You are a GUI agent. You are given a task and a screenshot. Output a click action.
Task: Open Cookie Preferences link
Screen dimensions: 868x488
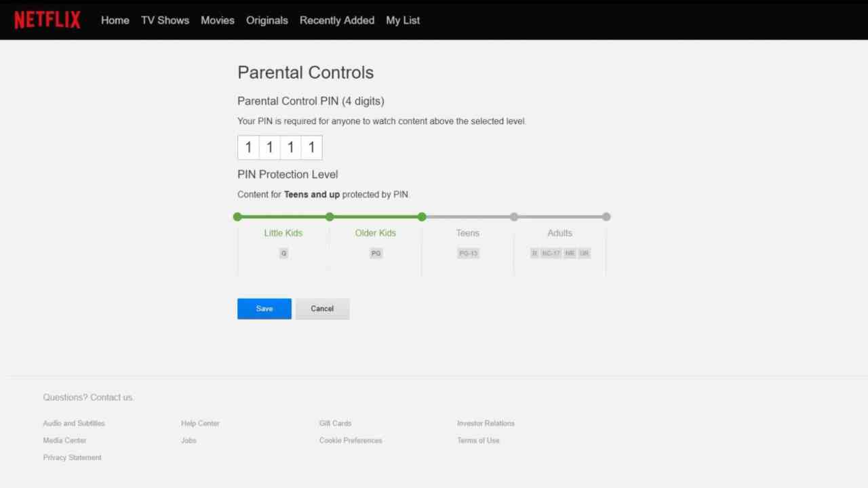point(351,441)
